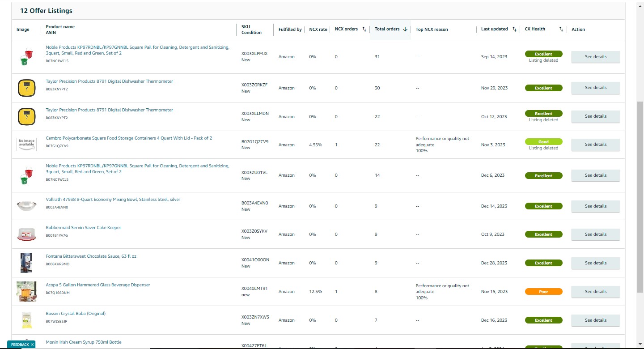The height and width of the screenshot is (349, 644).
Task: Click the 'Nov 29, 2023' date
Action: (x=494, y=88)
